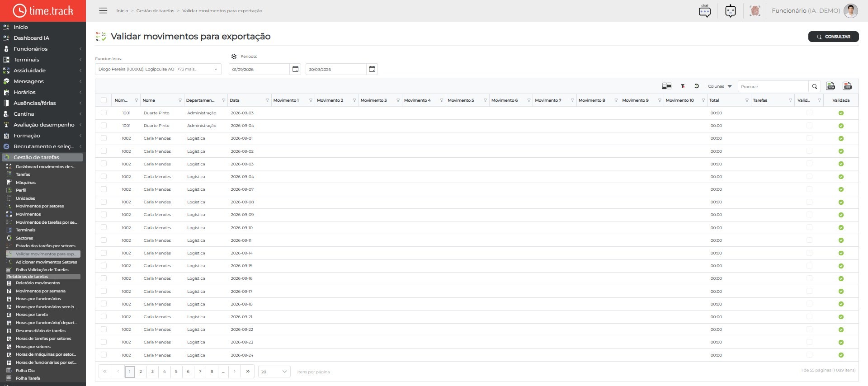This screenshot has width=868, height=386.
Task: Open items per page dropdown showing 20
Action: tap(274, 372)
